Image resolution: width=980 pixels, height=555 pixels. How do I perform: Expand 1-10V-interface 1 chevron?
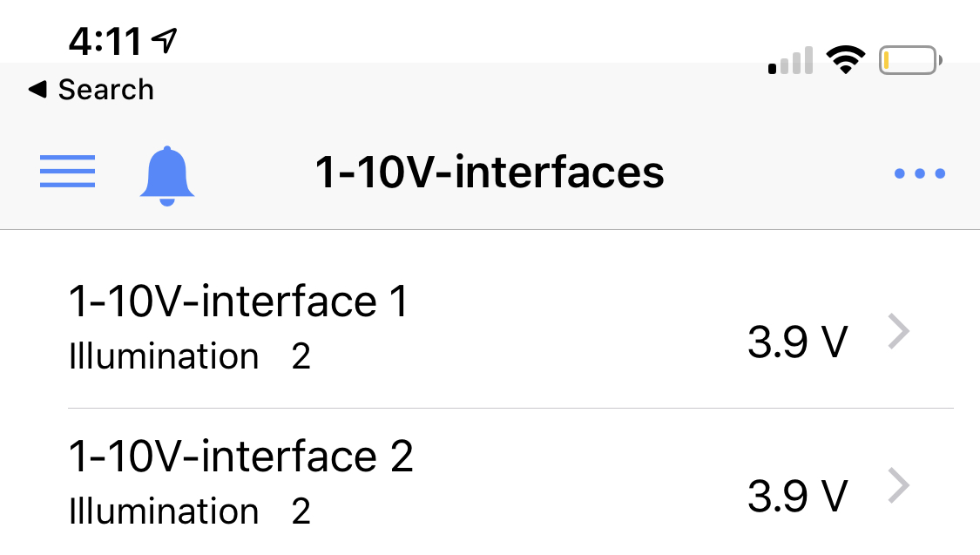click(899, 332)
